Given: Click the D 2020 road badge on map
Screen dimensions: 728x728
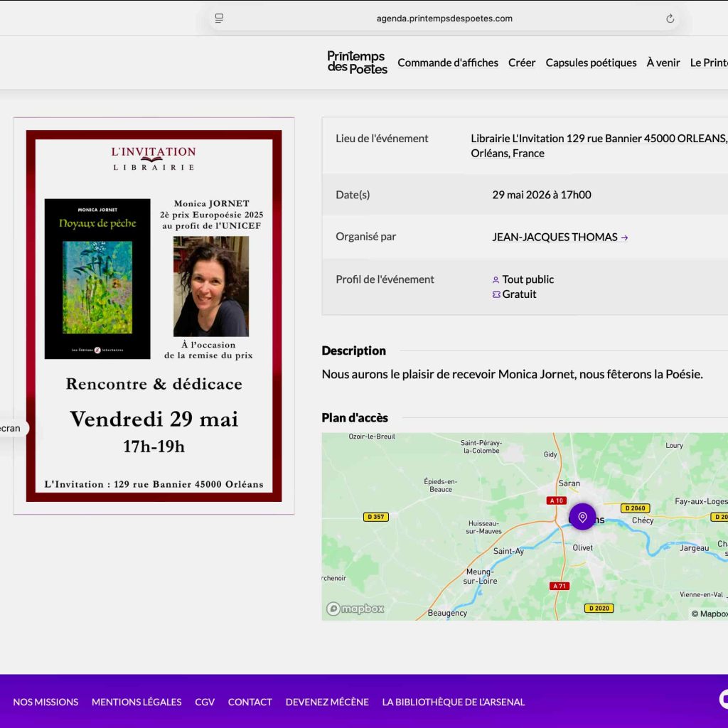Looking at the screenshot, I should click(599, 609).
